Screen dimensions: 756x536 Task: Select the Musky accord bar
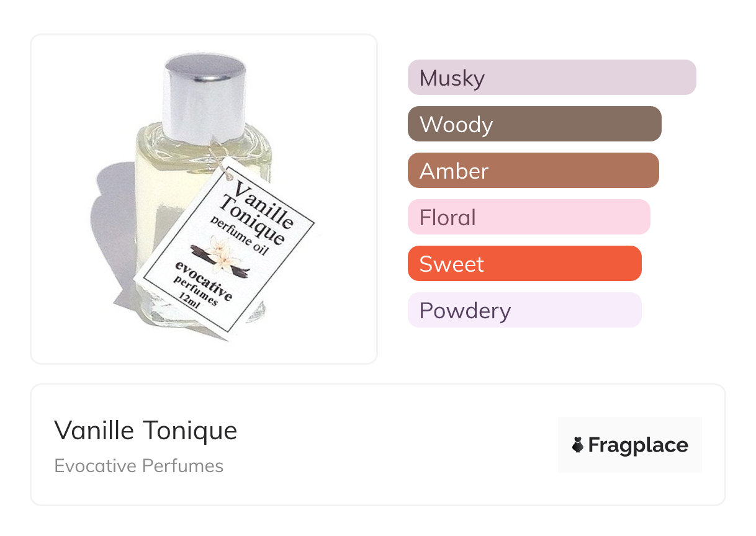pyautogui.click(x=551, y=78)
